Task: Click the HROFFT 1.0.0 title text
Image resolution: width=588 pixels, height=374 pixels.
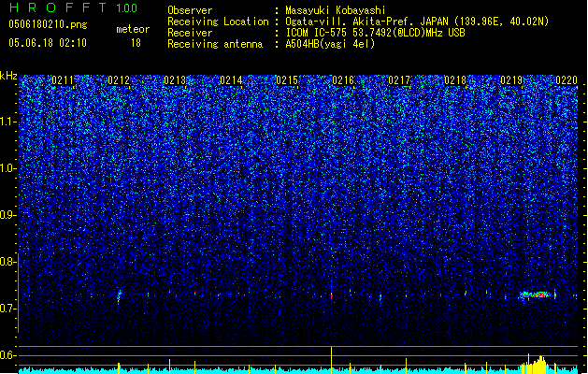Action: click(x=73, y=7)
